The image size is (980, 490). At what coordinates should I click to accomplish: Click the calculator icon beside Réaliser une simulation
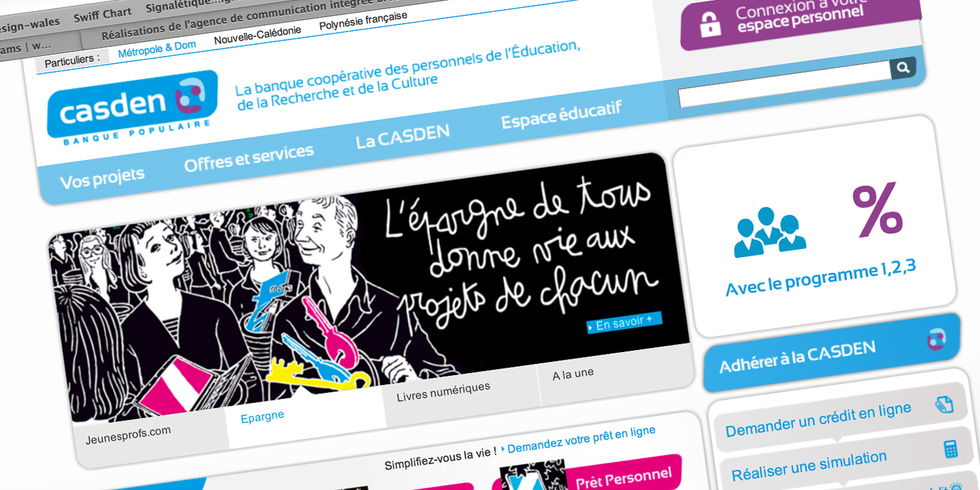[x=951, y=449]
